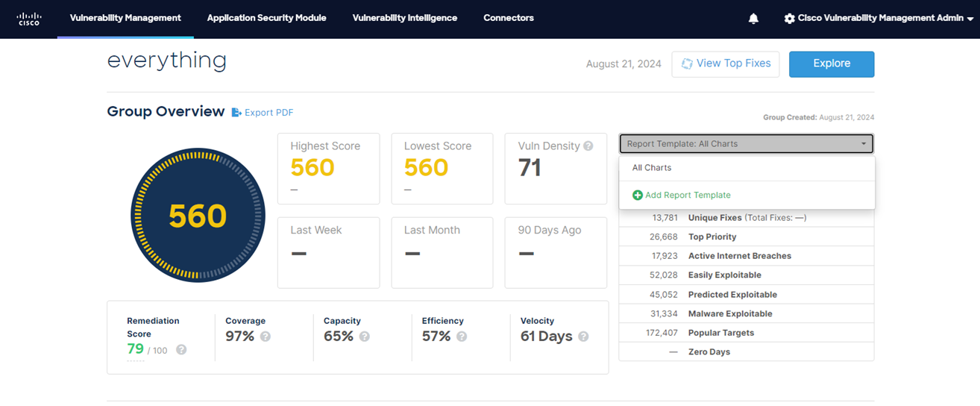This screenshot has width=980, height=406.
Task: Click the Efficiency help question mark
Action: point(462,337)
